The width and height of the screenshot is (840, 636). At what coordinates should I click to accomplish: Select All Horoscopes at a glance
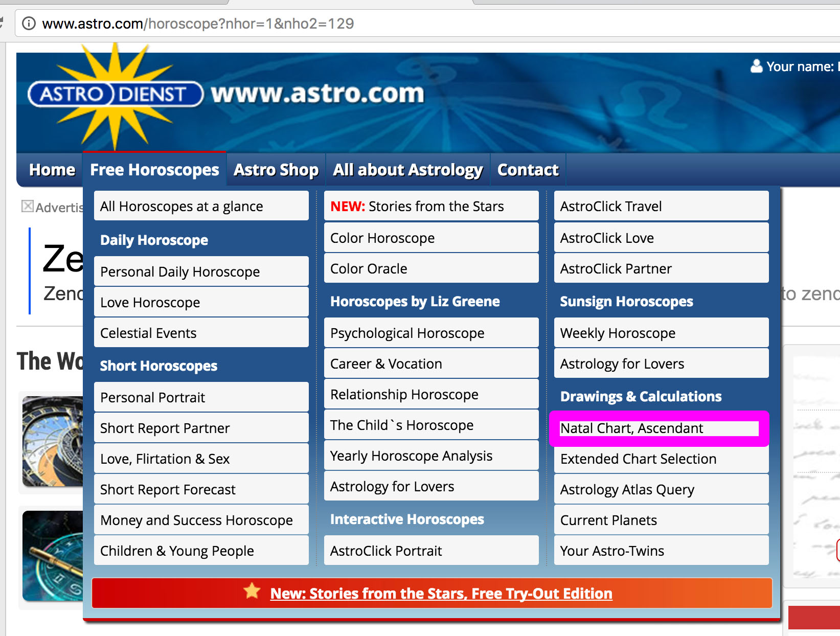(x=201, y=206)
